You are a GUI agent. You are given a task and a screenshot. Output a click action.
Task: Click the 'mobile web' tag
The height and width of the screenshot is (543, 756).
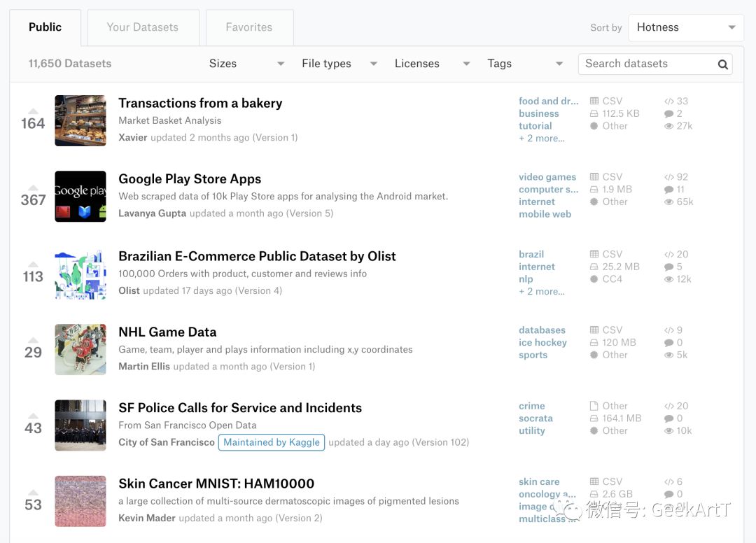coord(545,214)
